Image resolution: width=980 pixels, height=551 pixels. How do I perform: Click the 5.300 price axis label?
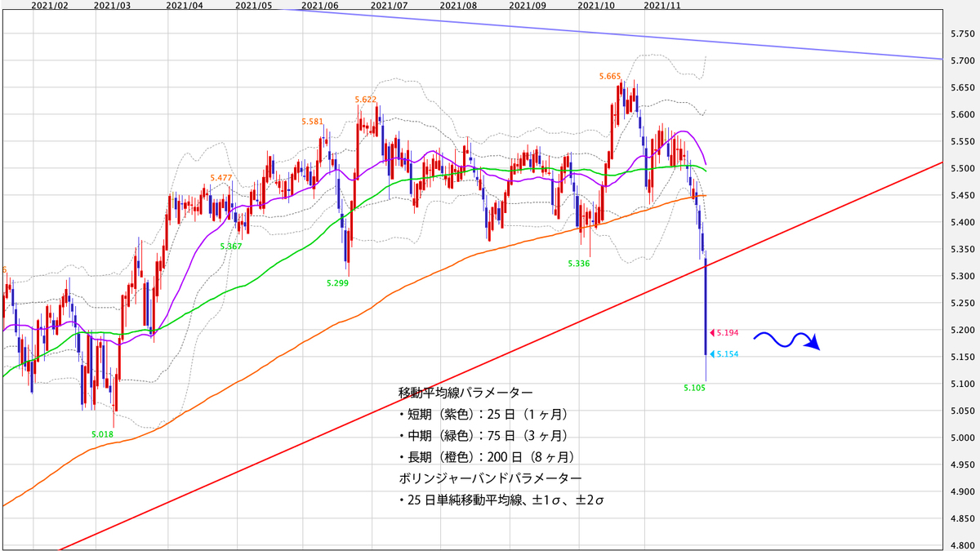(x=963, y=276)
